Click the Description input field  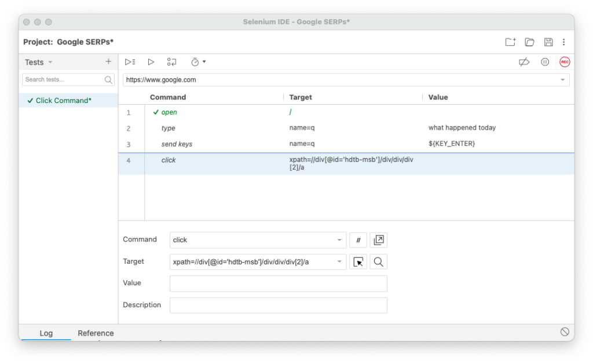(x=279, y=306)
